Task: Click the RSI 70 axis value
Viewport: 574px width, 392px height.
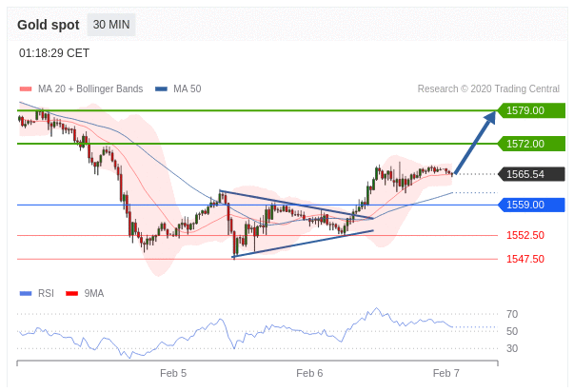Action: (x=512, y=314)
